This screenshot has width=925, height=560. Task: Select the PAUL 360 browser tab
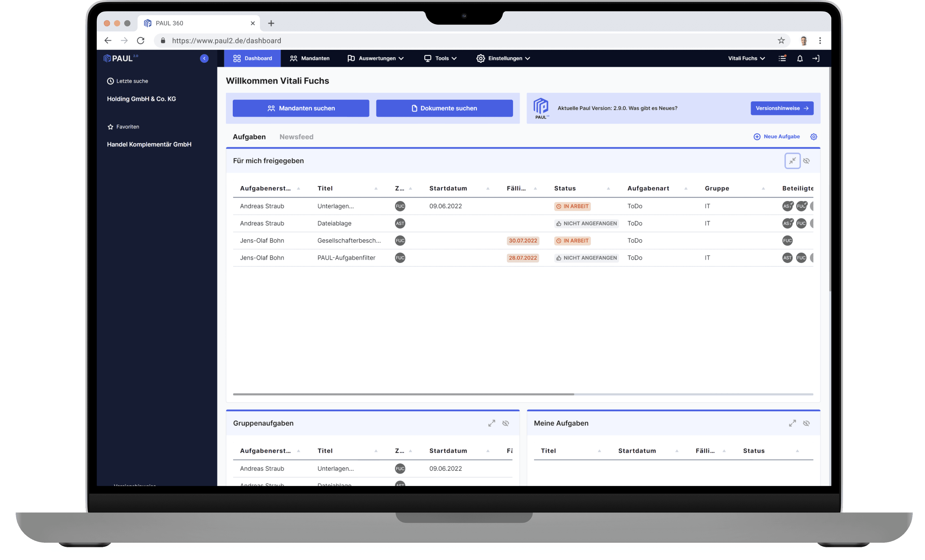coord(198,23)
